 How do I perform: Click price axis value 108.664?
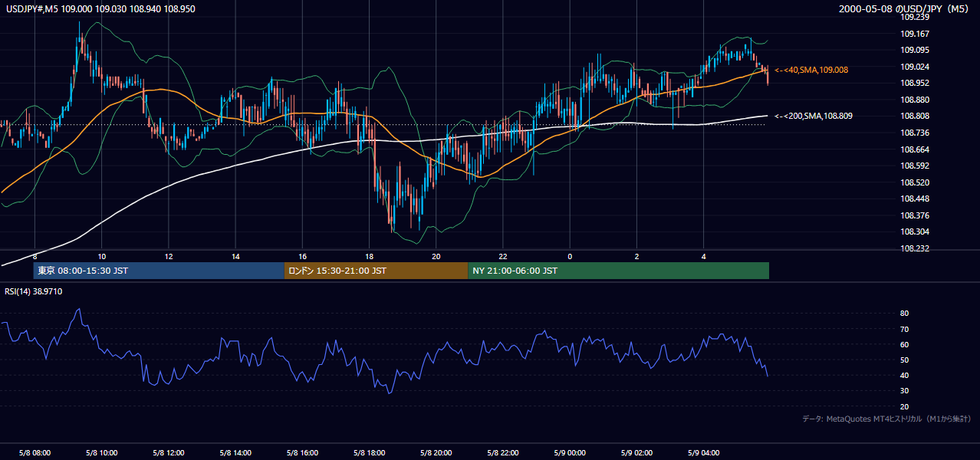tap(914, 149)
